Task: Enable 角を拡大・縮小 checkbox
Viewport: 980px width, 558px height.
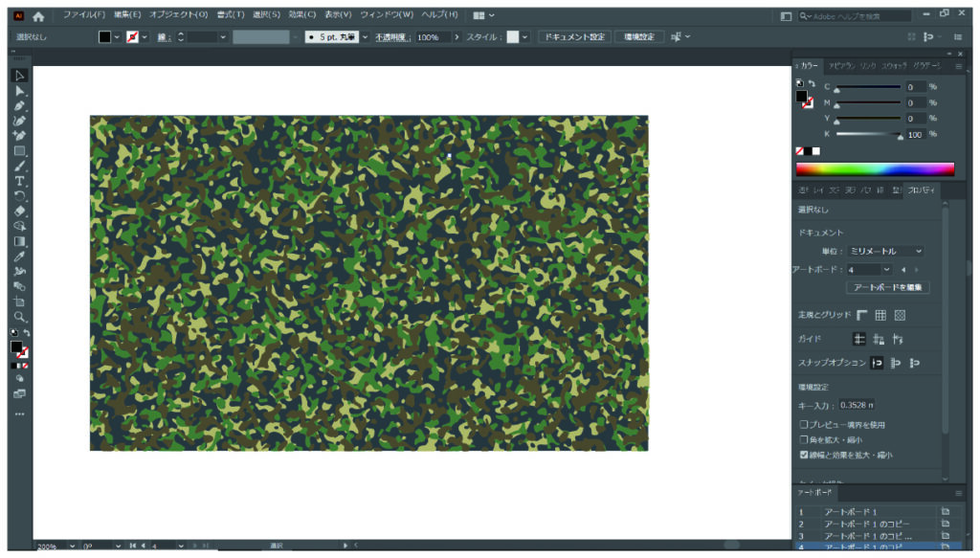Action: (x=804, y=440)
